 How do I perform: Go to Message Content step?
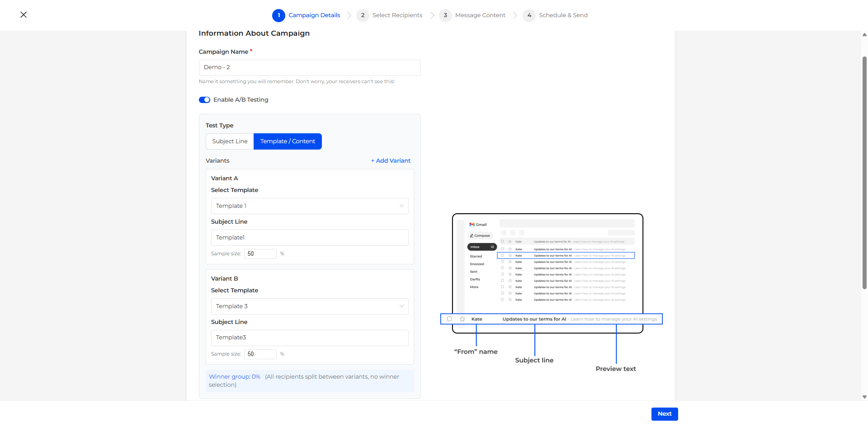click(x=480, y=15)
